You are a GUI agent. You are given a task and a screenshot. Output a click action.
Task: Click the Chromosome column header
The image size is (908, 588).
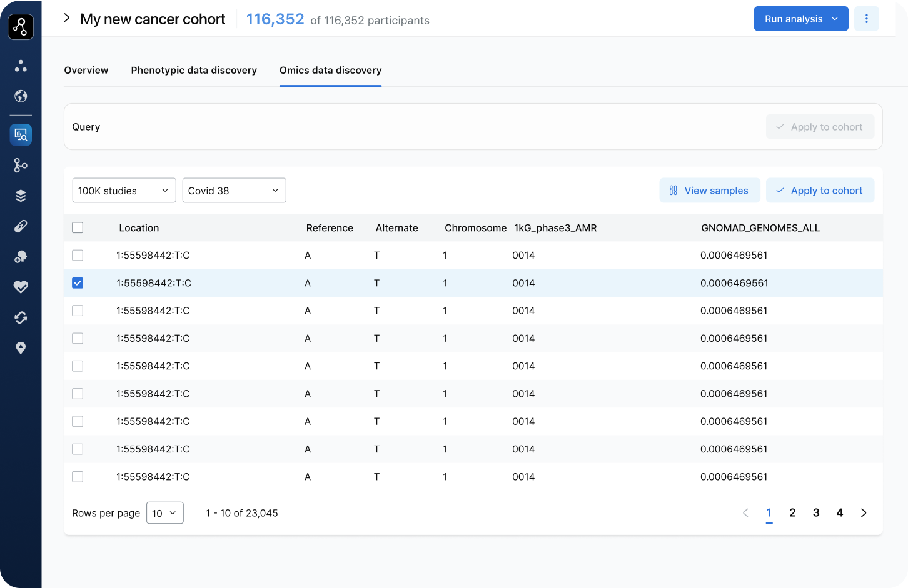click(475, 228)
